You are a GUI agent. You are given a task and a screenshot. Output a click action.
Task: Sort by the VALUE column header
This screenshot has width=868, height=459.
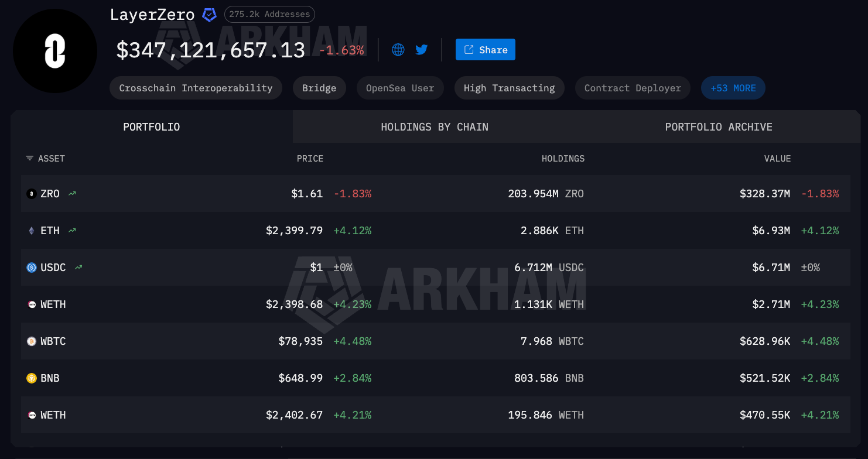click(x=777, y=159)
